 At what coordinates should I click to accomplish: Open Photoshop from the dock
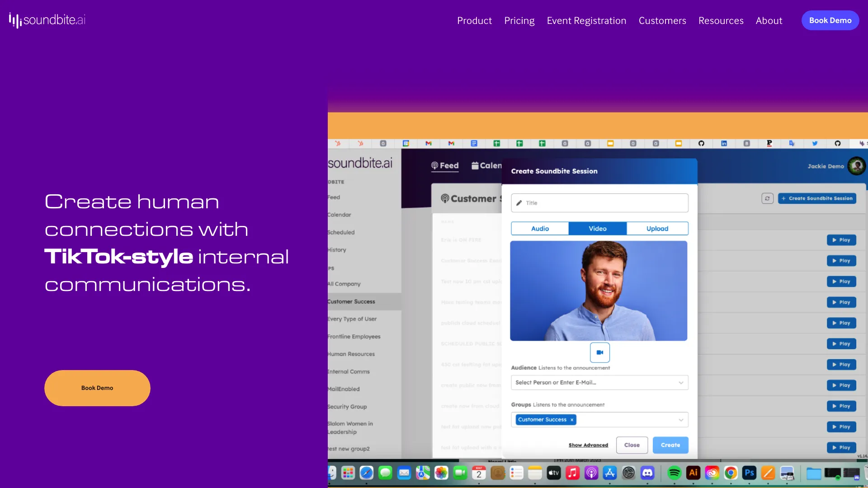click(750, 473)
